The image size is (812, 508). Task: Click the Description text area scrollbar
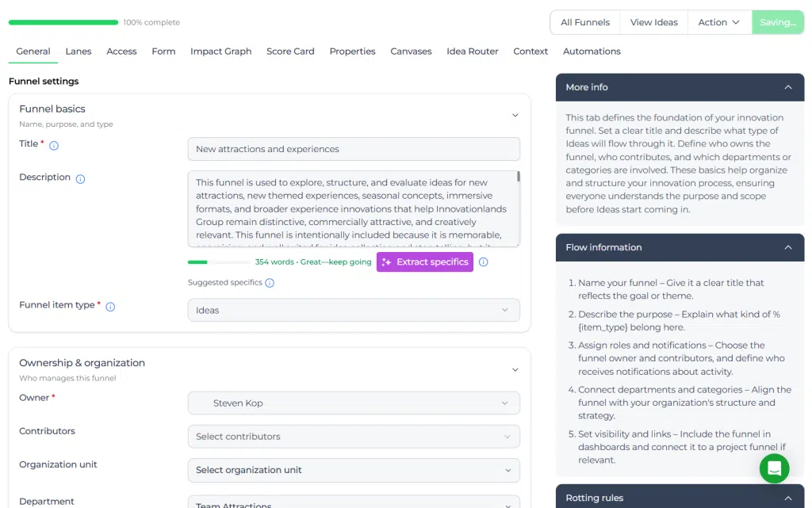point(519,177)
